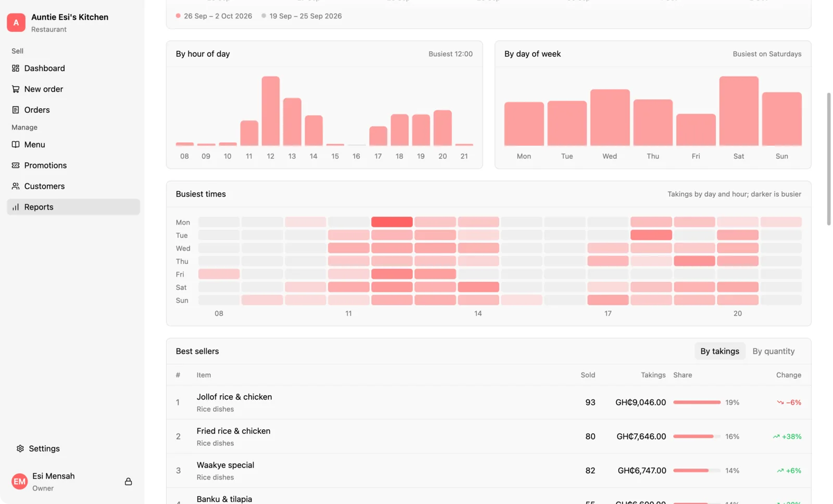
Task: Click the Saturday bar in weekday chart
Action: coord(739,111)
